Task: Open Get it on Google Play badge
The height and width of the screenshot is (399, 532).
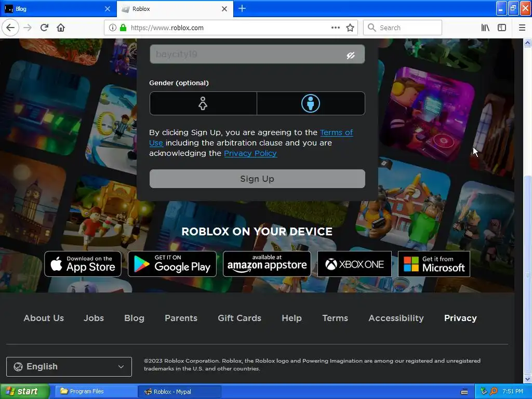Action: pyautogui.click(x=172, y=264)
